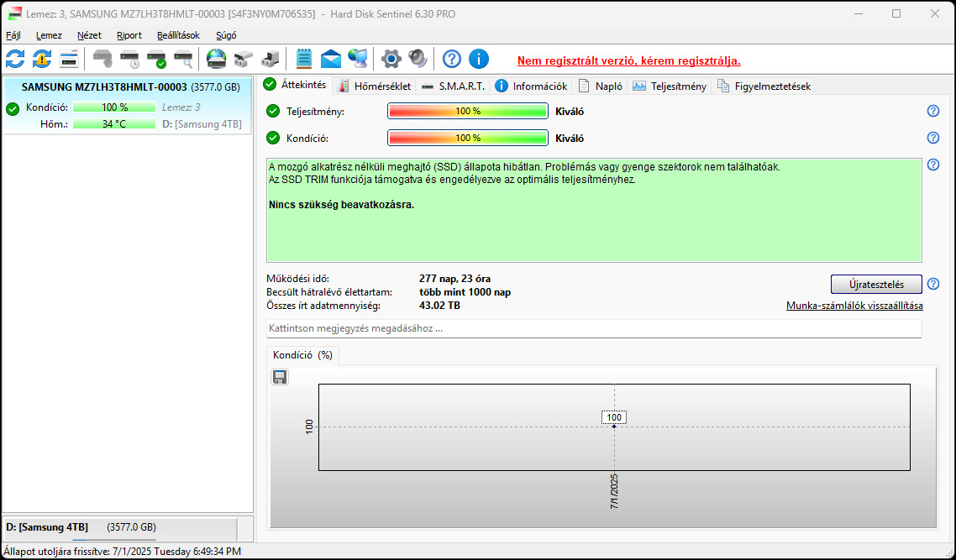The height and width of the screenshot is (560, 956).
Task: Open the Beállítások menu
Action: pos(178,35)
